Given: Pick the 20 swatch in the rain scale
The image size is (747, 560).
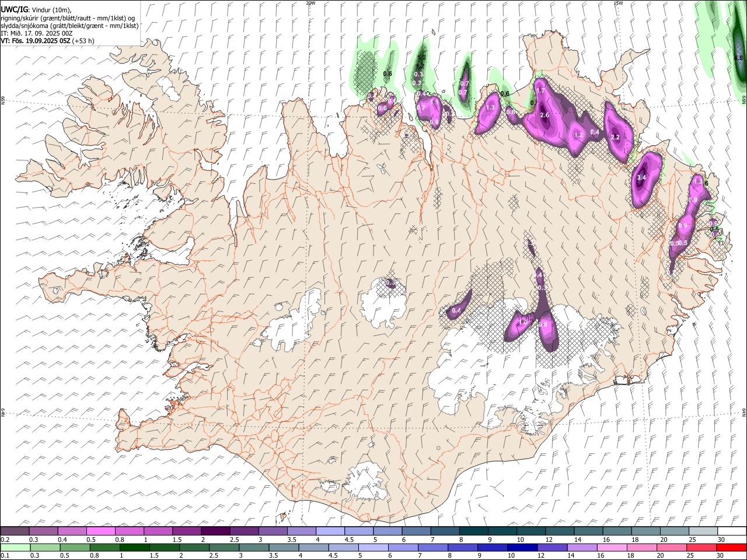Looking at the screenshot, I should [x=671, y=547].
